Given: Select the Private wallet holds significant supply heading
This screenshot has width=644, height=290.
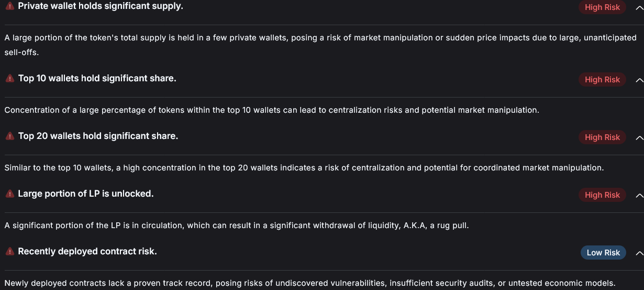Looking at the screenshot, I should [x=101, y=6].
